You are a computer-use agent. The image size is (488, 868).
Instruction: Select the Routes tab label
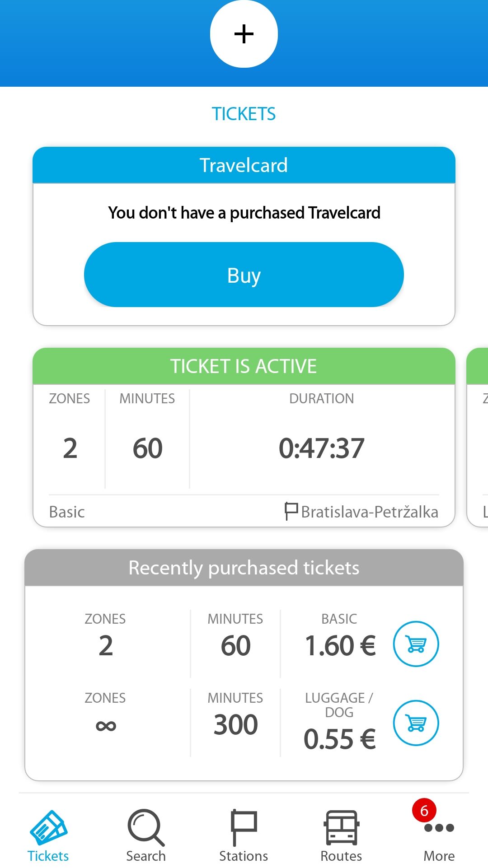[341, 856]
